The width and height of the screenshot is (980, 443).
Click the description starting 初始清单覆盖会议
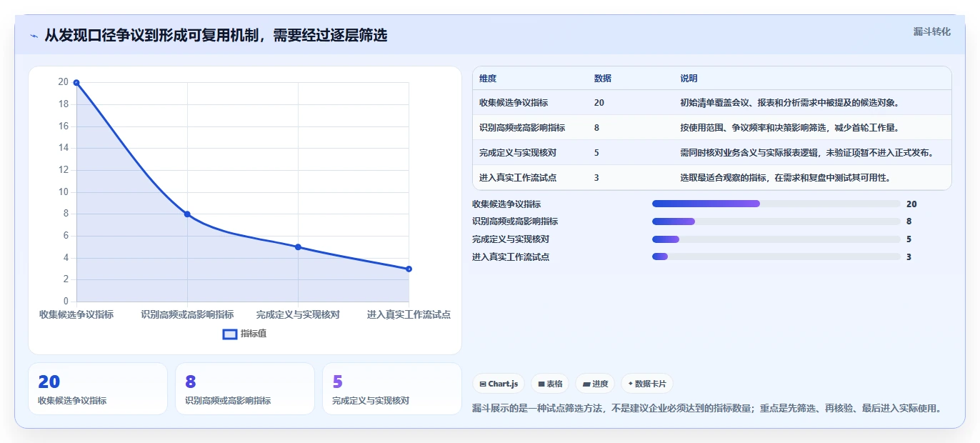coord(789,103)
